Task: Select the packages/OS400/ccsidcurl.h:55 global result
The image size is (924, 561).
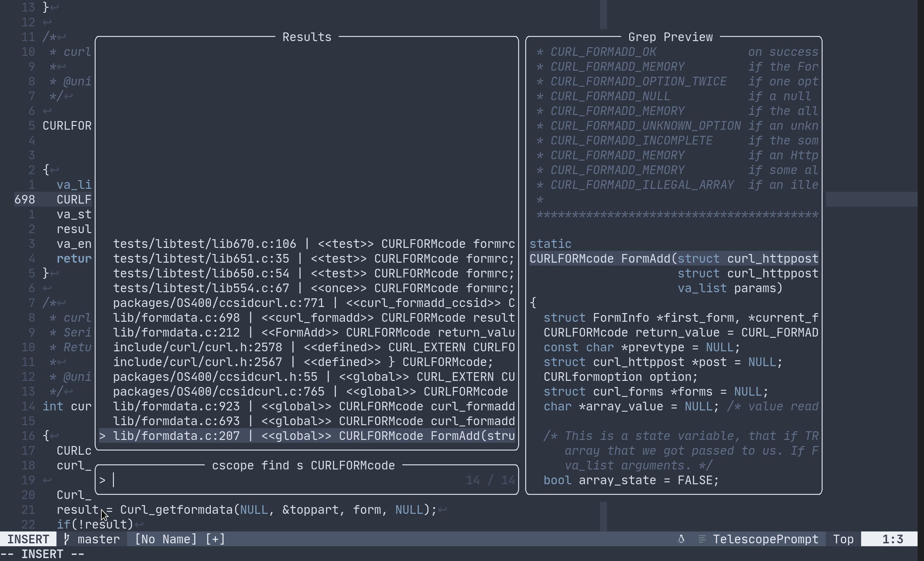Action: (x=313, y=377)
